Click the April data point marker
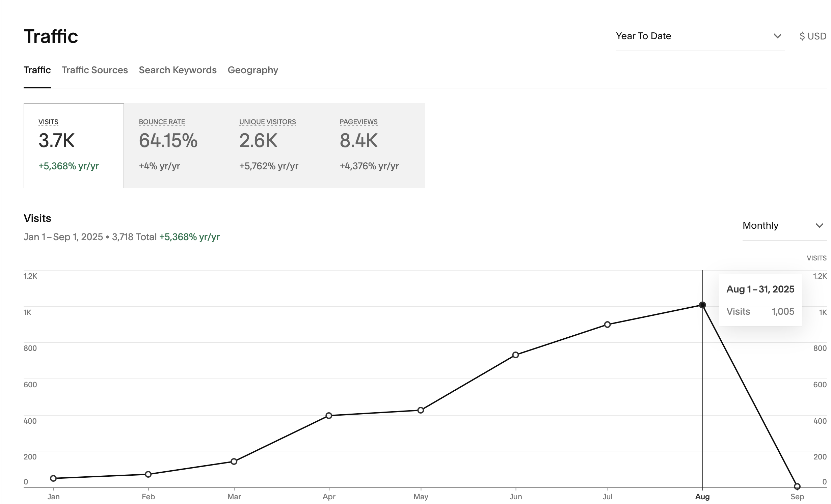 [329, 416]
